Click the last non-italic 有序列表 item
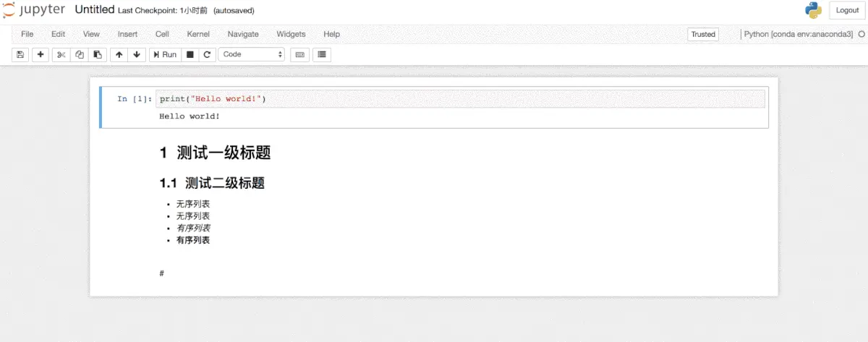Screen dimensions: 868x342 click(x=193, y=240)
